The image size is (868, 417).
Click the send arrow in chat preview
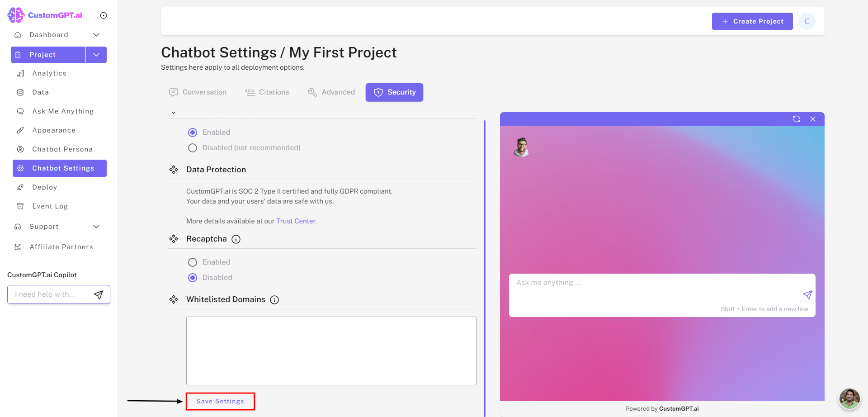pos(807,295)
